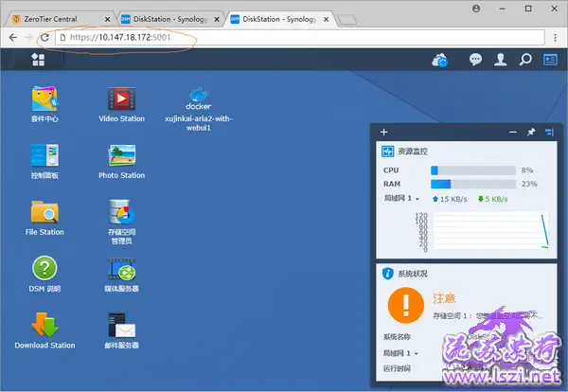
Task: Add a widget with the plus icon
Action: (x=384, y=133)
